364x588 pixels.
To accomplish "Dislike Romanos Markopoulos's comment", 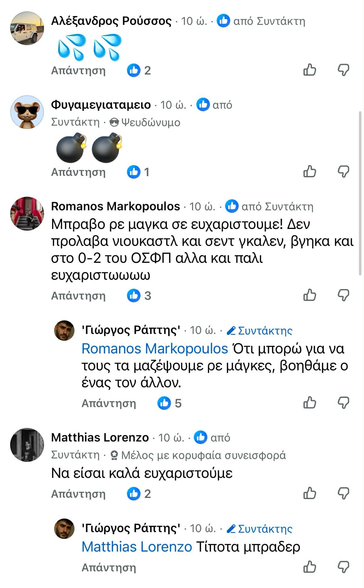I will (343, 295).
